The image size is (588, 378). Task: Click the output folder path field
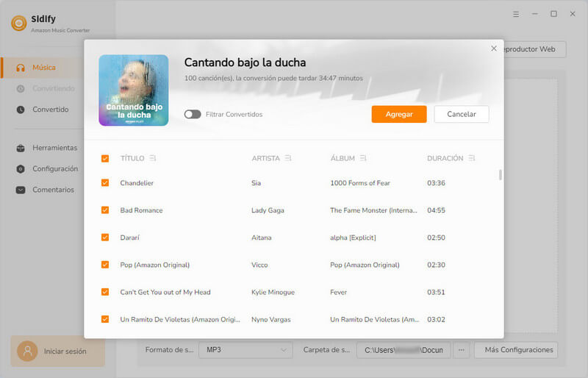click(x=404, y=350)
